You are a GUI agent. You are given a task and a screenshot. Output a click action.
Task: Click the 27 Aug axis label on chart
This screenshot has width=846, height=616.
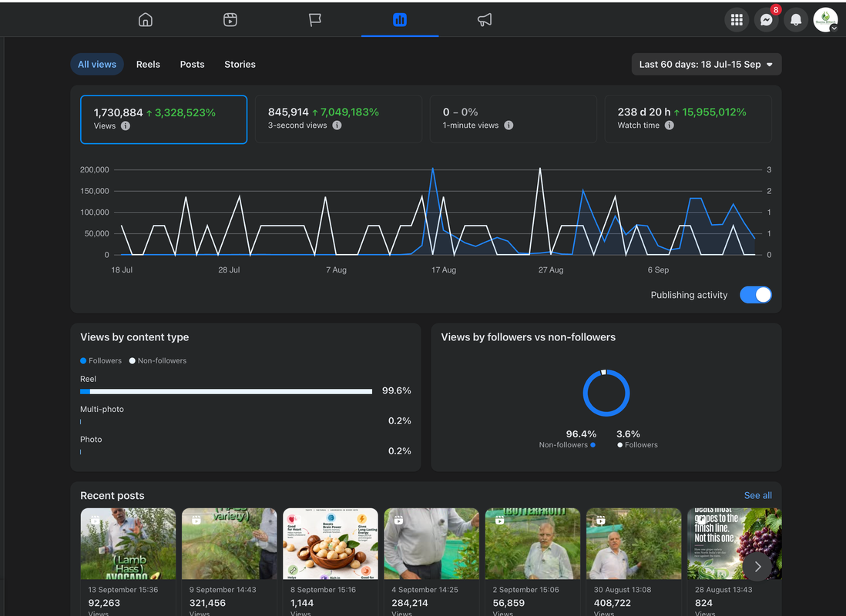click(x=551, y=269)
